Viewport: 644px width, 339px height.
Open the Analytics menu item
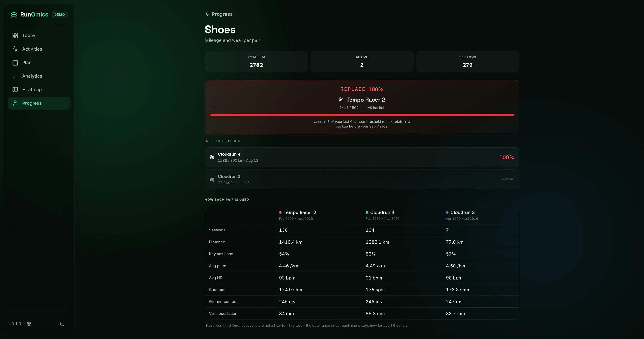(x=39, y=76)
